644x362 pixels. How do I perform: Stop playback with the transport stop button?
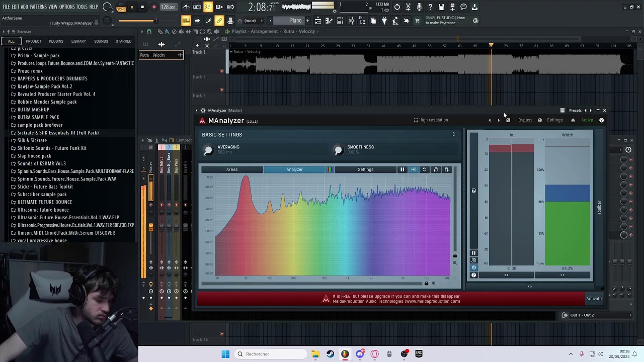[142, 7]
